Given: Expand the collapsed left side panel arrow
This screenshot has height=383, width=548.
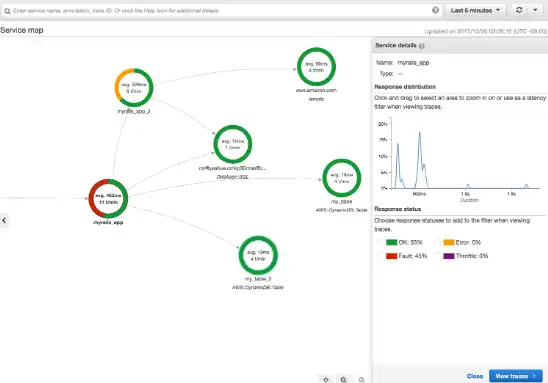Looking at the screenshot, I should [x=4, y=221].
